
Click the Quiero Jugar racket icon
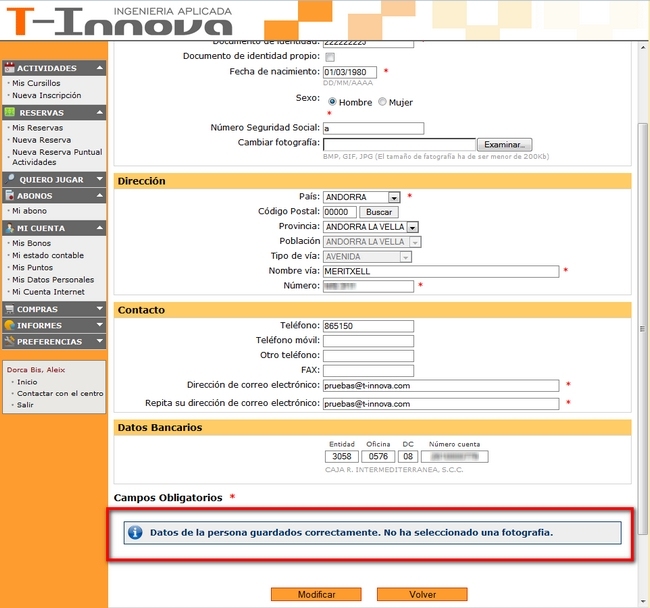(x=9, y=179)
